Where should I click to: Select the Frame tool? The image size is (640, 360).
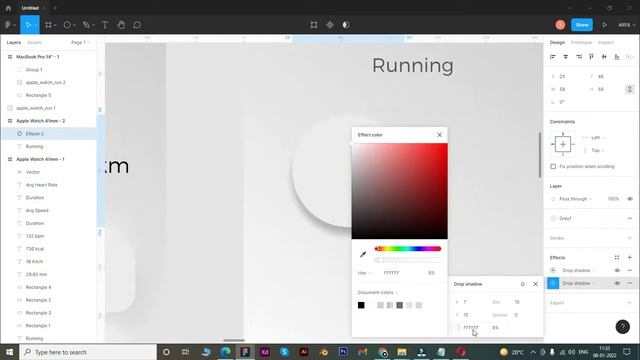click(48, 25)
